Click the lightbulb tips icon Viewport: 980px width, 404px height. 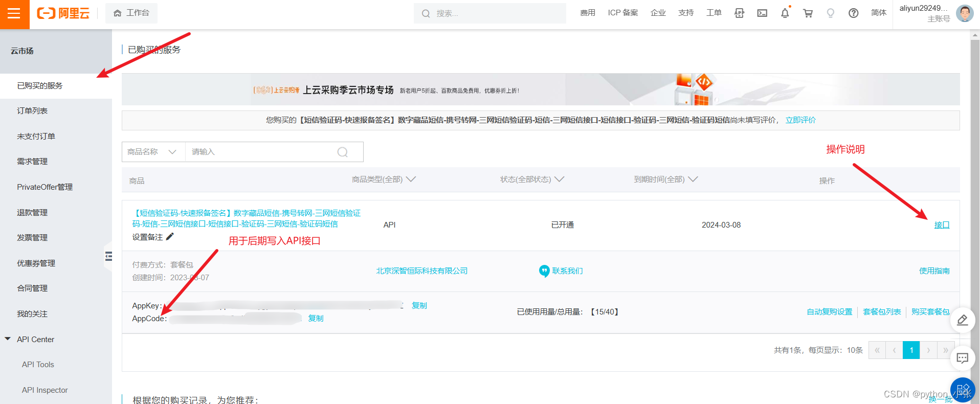coord(831,13)
